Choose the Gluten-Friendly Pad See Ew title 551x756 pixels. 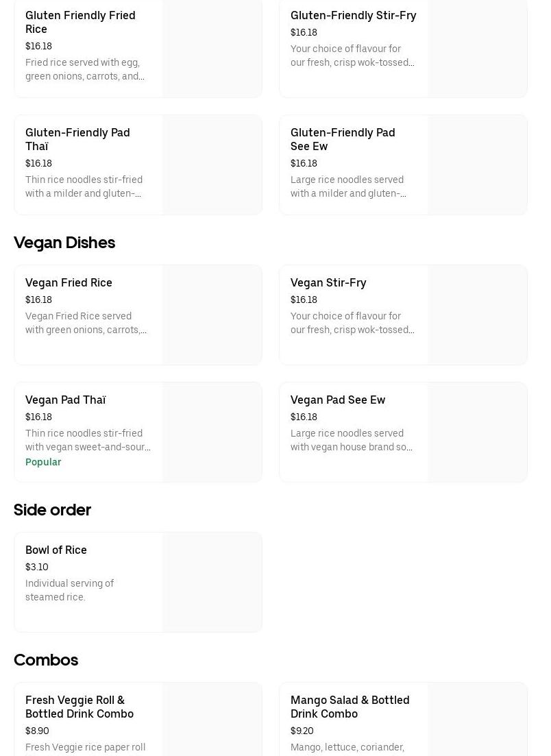(x=343, y=139)
